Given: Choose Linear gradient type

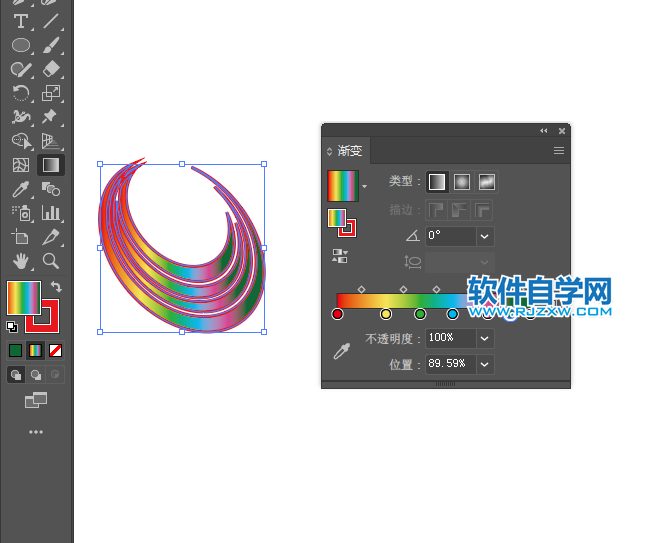Looking at the screenshot, I should click(437, 182).
